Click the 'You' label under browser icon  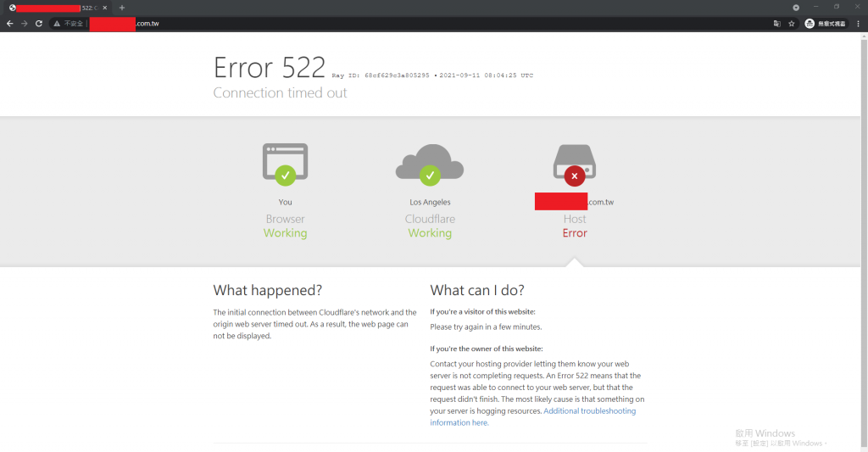pyautogui.click(x=285, y=202)
